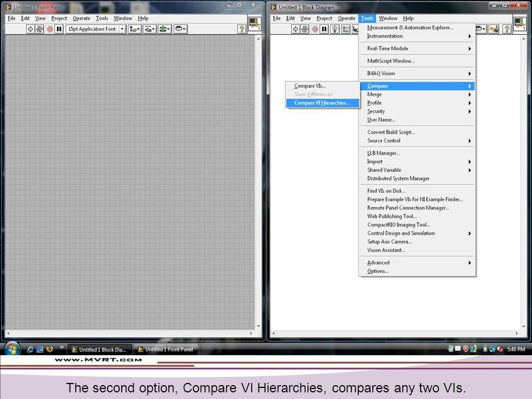Image resolution: width=532 pixels, height=399 pixels.
Task: Open Options from Tools menu
Action: (x=417, y=271)
